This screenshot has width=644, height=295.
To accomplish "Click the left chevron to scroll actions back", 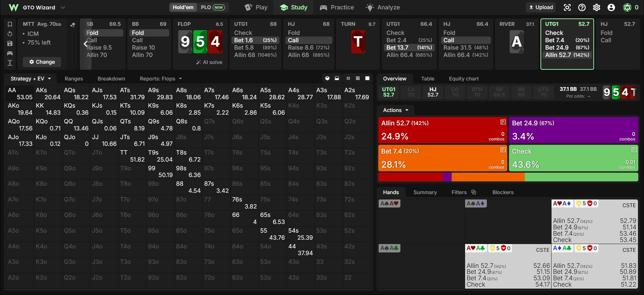I will click(x=85, y=44).
